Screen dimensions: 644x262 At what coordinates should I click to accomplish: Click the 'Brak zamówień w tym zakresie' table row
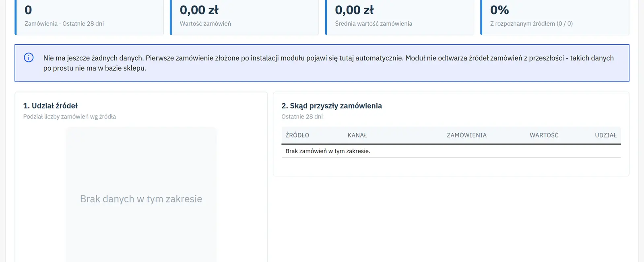(451, 151)
